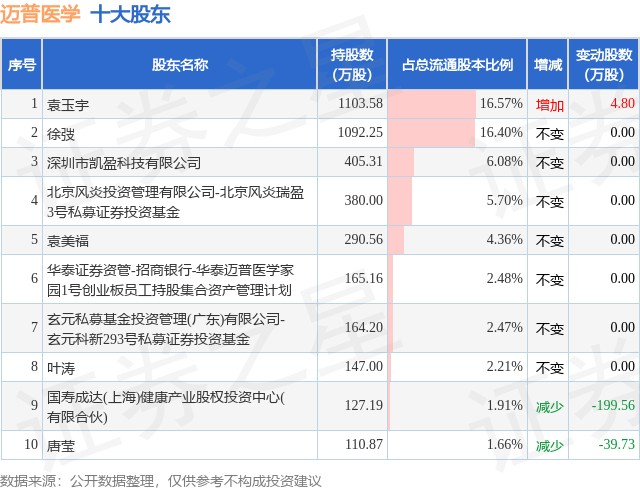Image resolution: width=640 pixels, height=490 pixels.
Task: Click holdings value 165.16
Action: (364, 278)
